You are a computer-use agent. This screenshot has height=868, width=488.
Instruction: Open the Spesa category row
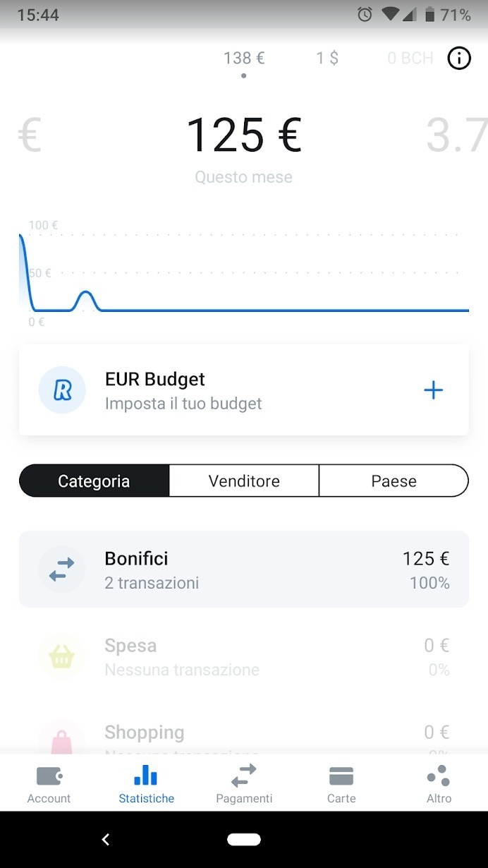pos(244,657)
